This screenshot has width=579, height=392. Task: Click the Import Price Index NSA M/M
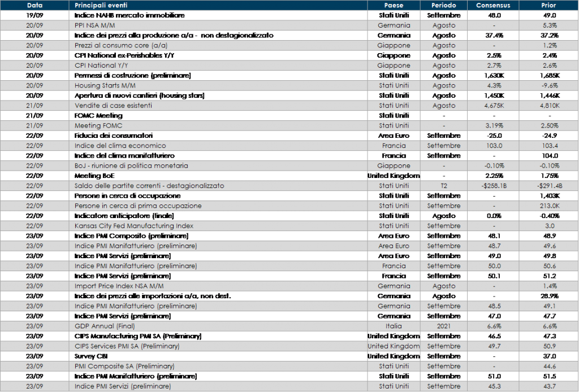pyautogui.click(x=115, y=286)
